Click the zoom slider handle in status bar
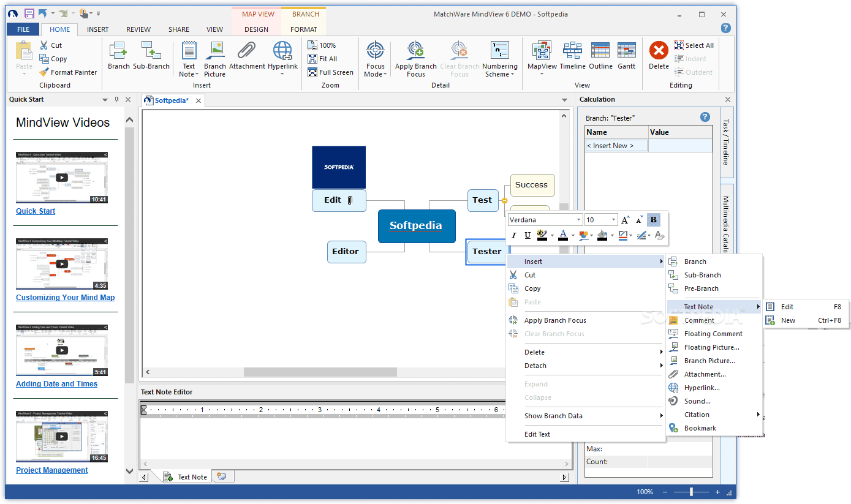The image size is (851, 504). (x=691, y=492)
